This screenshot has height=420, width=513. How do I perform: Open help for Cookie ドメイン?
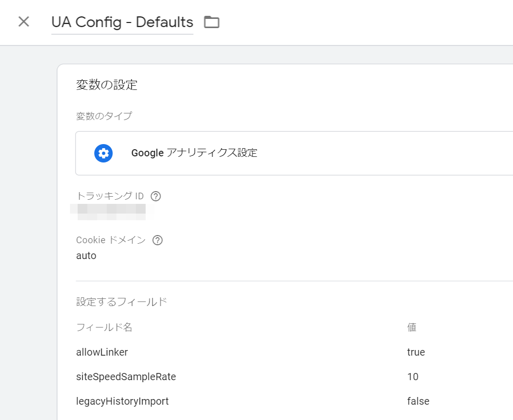pos(157,240)
